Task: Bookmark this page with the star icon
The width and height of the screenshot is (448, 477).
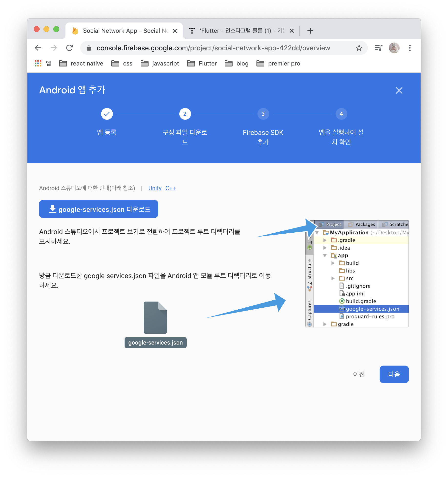Action: [x=359, y=48]
